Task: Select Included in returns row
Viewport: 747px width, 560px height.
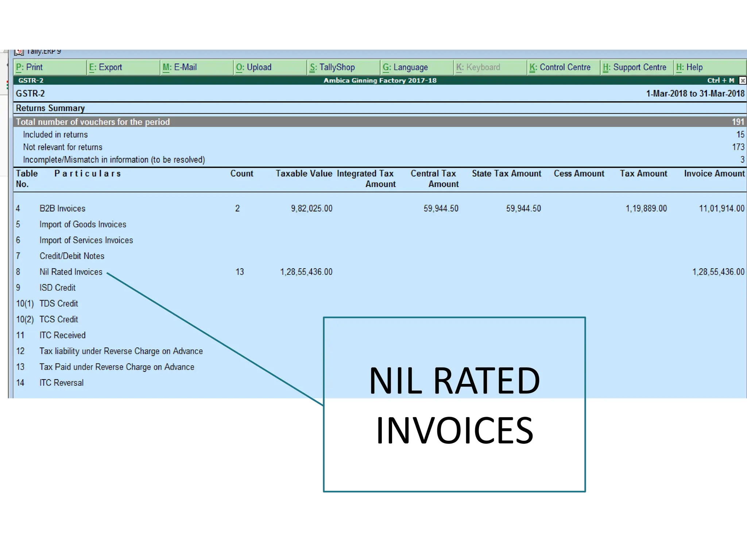Action: pyautogui.click(x=380, y=135)
